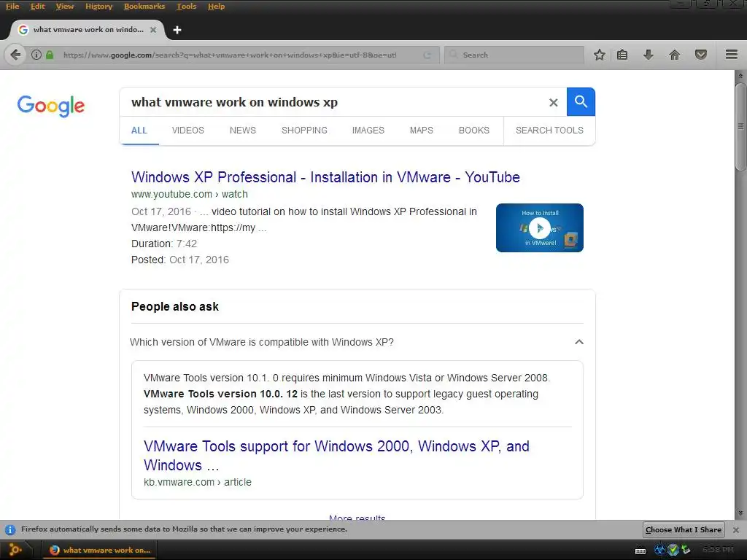Image resolution: width=747 pixels, height=560 pixels.
Task: Click the biohazard icon in system tray
Action: tap(659, 550)
